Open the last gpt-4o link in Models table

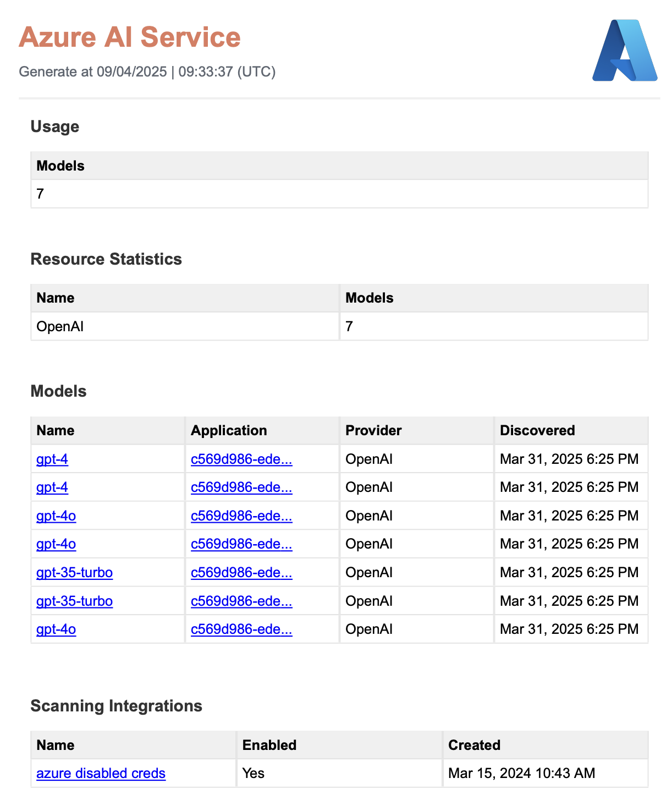(x=56, y=629)
